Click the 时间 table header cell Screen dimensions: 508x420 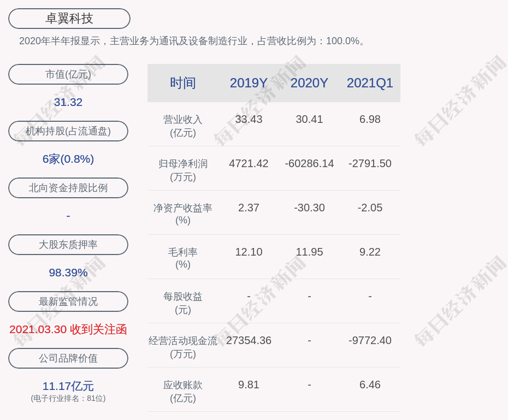coord(182,83)
